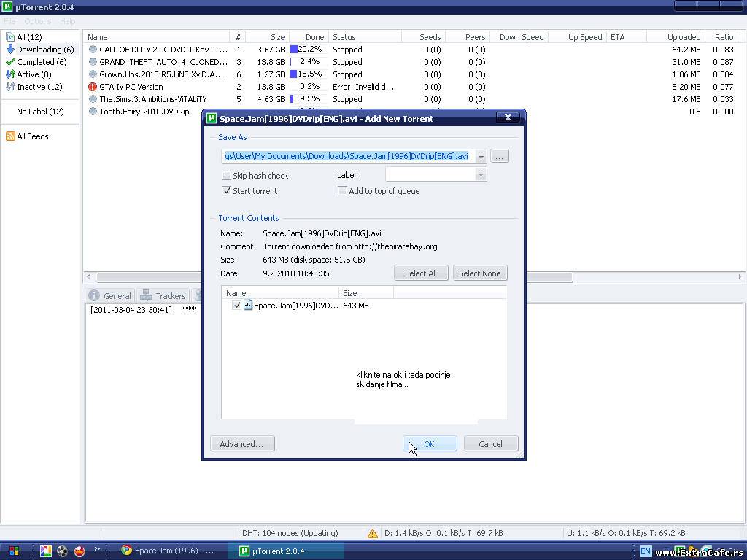Click the Select All button

pos(421,273)
